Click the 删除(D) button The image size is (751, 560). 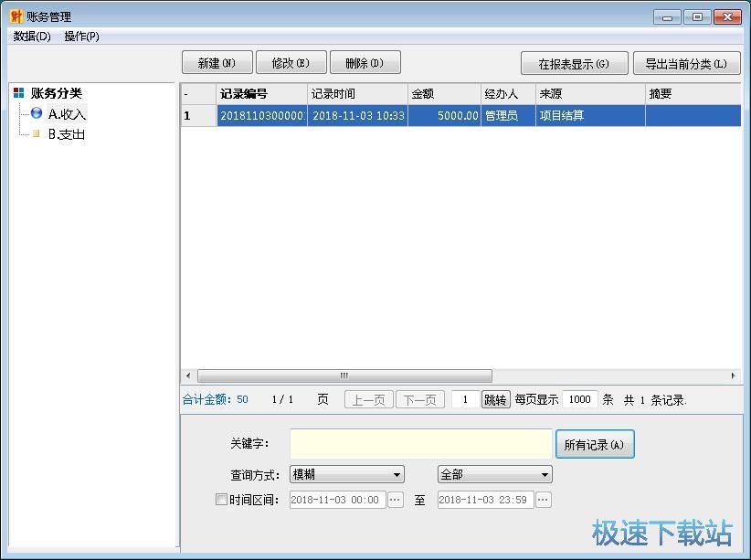pos(365,63)
